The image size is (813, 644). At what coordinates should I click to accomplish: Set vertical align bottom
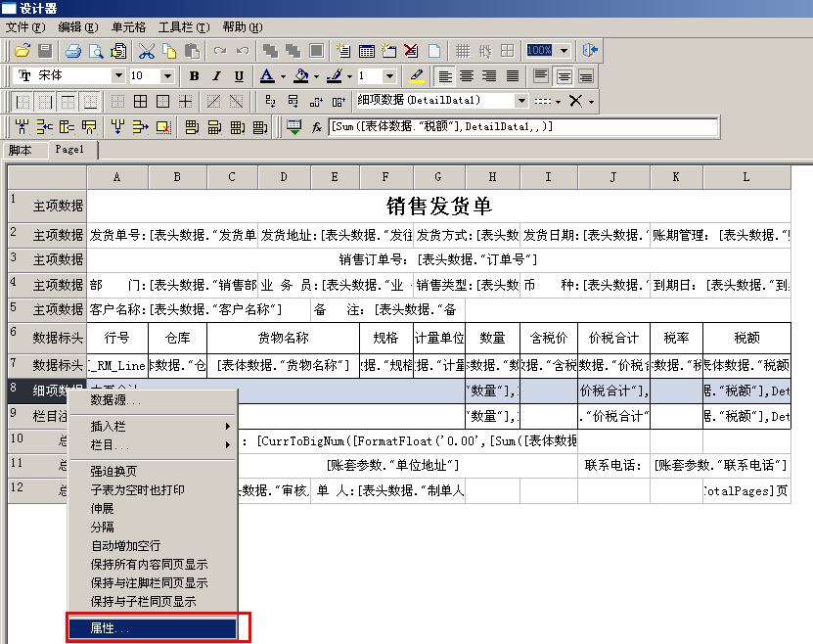point(586,76)
